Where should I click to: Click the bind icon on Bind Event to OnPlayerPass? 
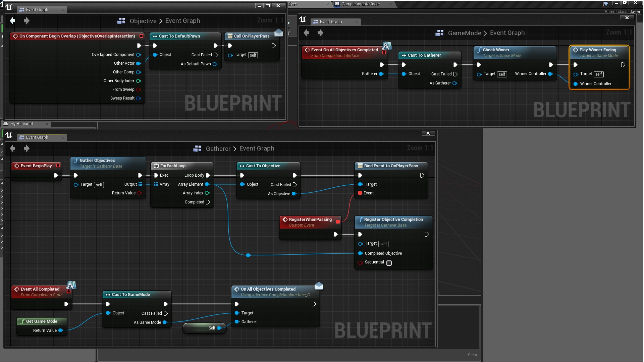coord(360,166)
